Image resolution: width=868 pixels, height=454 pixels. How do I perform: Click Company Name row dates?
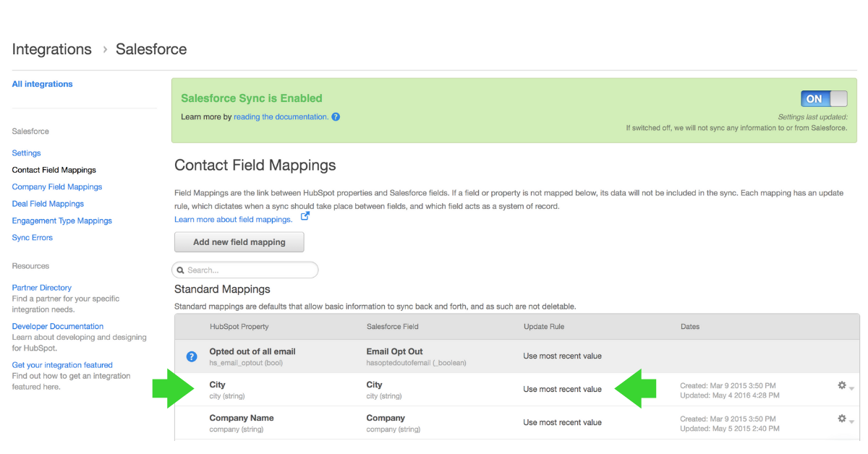[x=730, y=424]
